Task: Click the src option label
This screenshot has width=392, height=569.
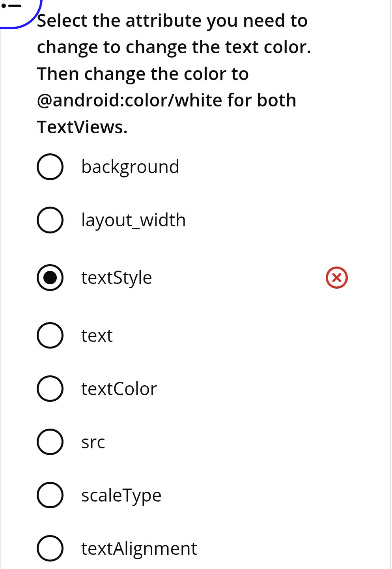Action: pyautogui.click(x=93, y=442)
